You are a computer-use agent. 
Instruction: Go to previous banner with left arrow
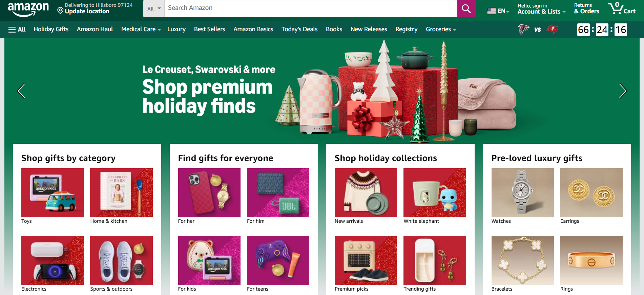click(21, 91)
